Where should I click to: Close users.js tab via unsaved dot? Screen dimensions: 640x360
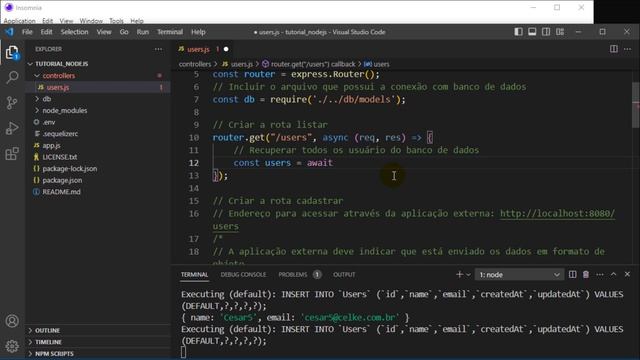[x=226, y=49]
